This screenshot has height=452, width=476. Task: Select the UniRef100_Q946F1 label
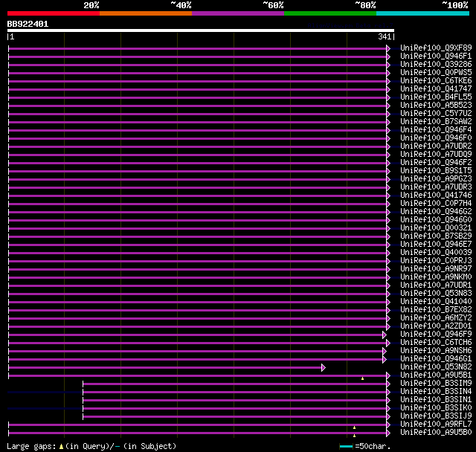pos(436,56)
